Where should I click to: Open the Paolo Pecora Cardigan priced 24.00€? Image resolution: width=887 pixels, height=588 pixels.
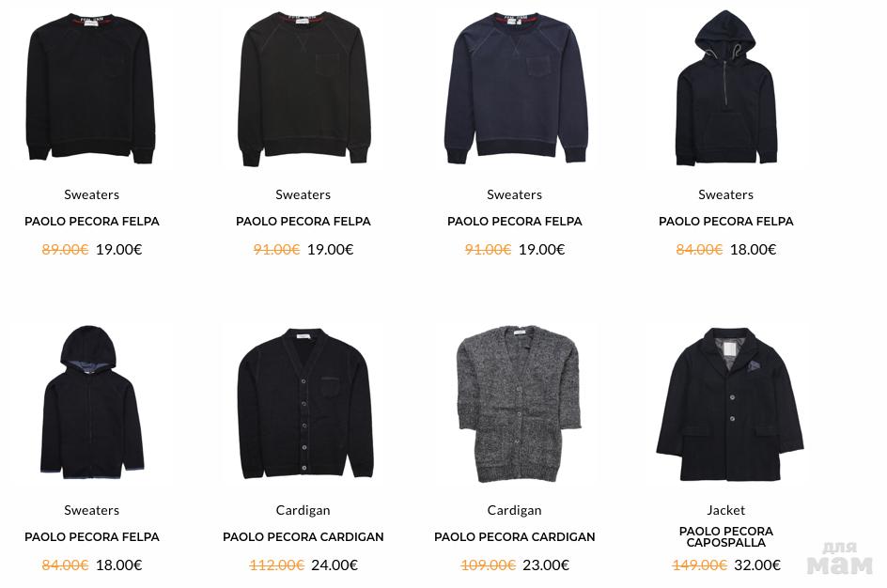[303, 537]
